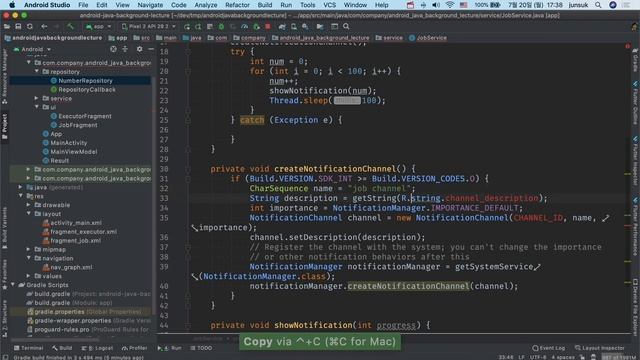Open the Layout Inspector
The image size is (640, 360).
click(x=600, y=348)
